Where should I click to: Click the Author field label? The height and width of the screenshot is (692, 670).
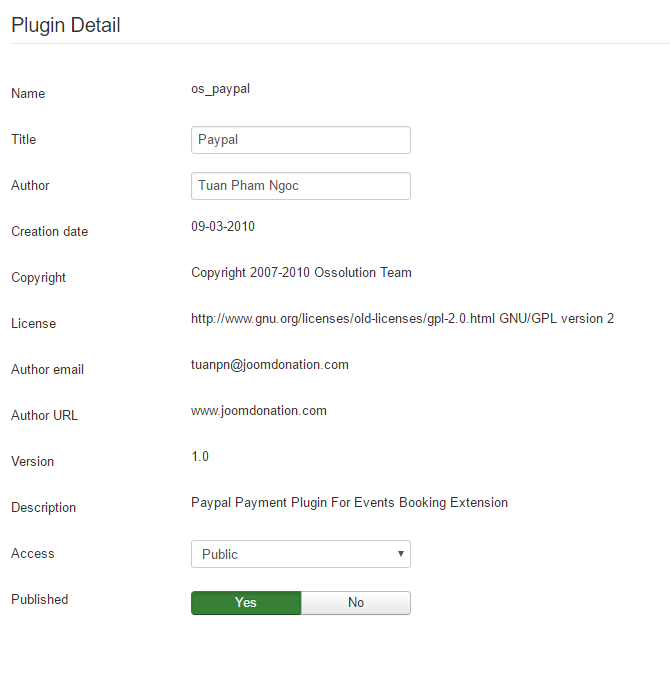[x=30, y=186]
